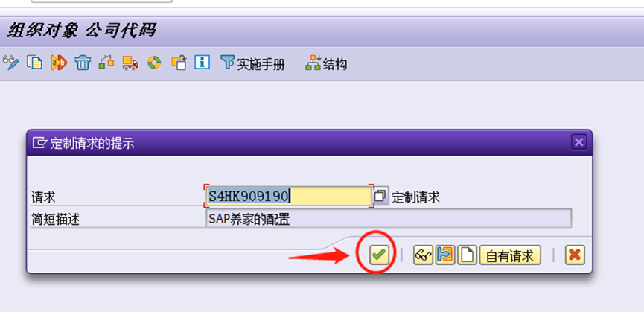Screen dimensions: 644x312
Task: Toggle display/change mode with glasses-pencil icon
Action: (11, 63)
